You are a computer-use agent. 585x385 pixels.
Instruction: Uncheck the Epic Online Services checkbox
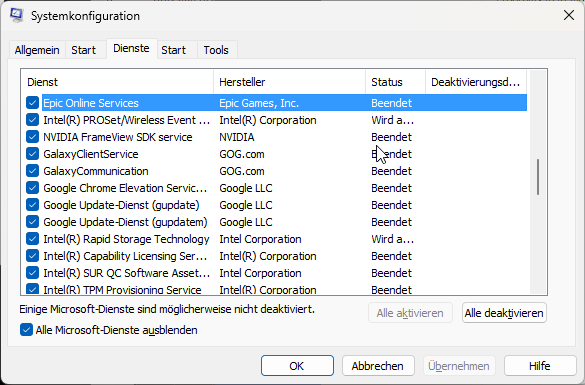(x=32, y=103)
